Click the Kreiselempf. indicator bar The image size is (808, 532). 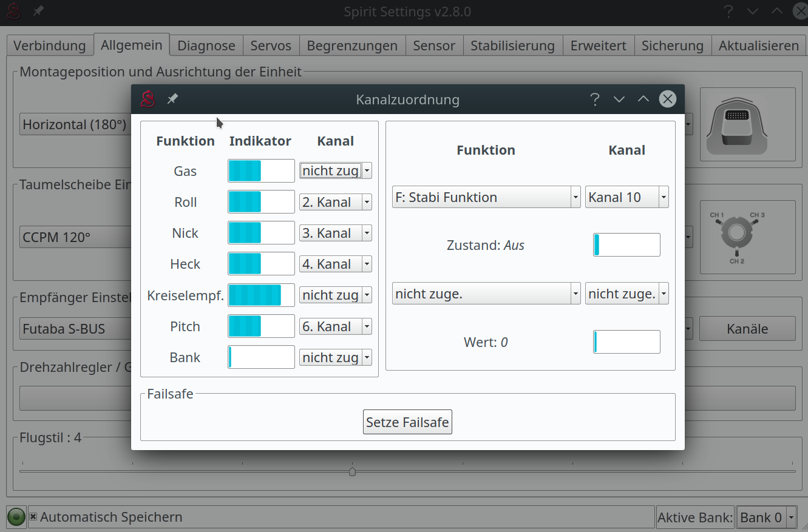pos(261,295)
